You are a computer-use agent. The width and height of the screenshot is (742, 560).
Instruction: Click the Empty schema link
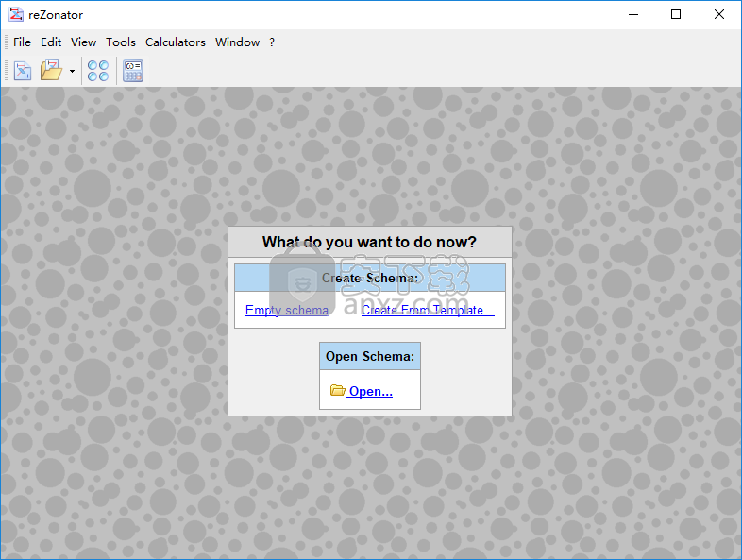pos(287,310)
